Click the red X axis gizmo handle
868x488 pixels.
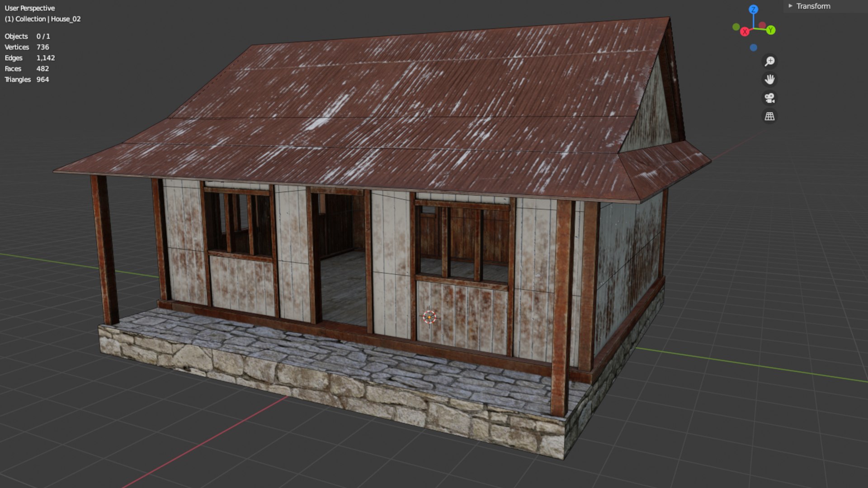(x=745, y=32)
